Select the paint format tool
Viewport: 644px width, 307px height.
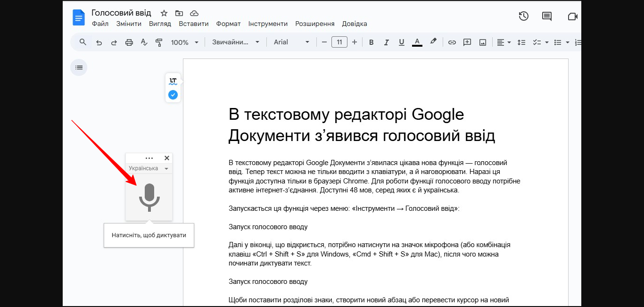(x=159, y=42)
